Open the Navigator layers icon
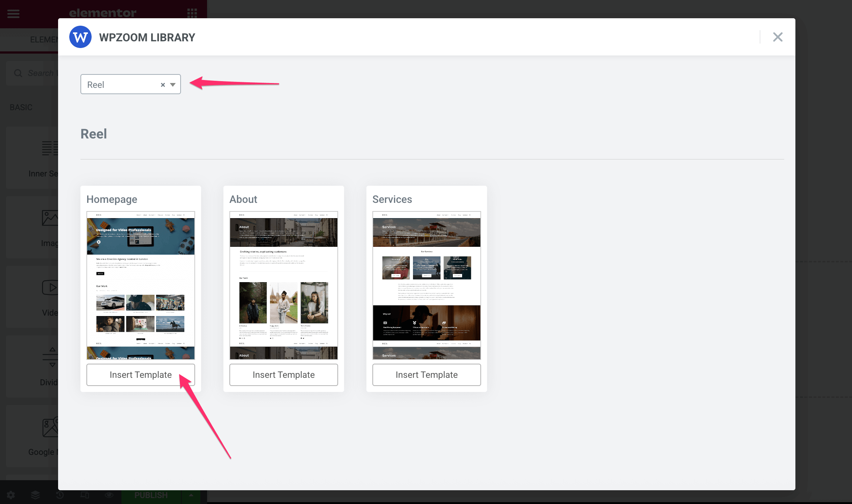Image resolution: width=852 pixels, height=504 pixels. tap(35, 495)
